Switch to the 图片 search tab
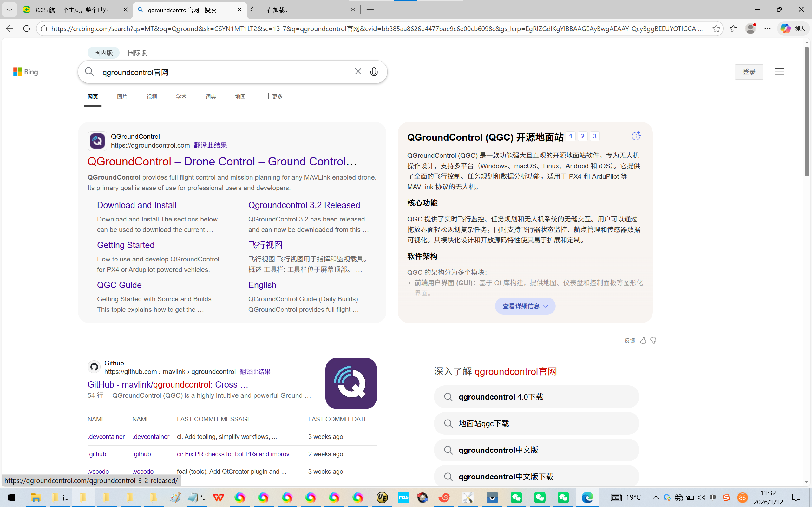 (x=122, y=97)
